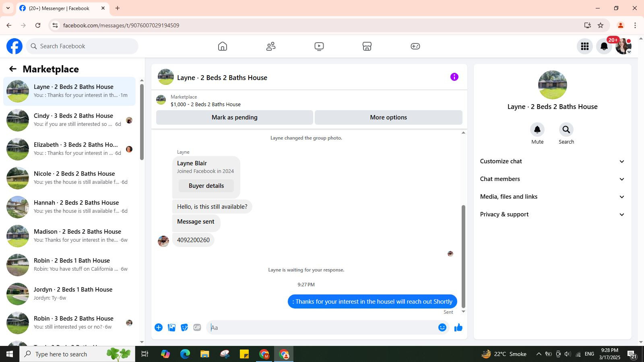
Task: Select the Robin · 2 Beds 1 Bath House chat
Action: point(69,265)
